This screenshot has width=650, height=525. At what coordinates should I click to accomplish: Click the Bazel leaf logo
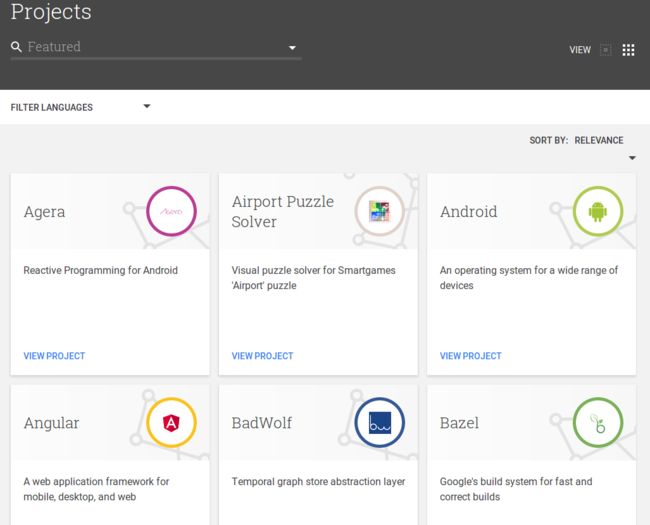click(x=598, y=423)
